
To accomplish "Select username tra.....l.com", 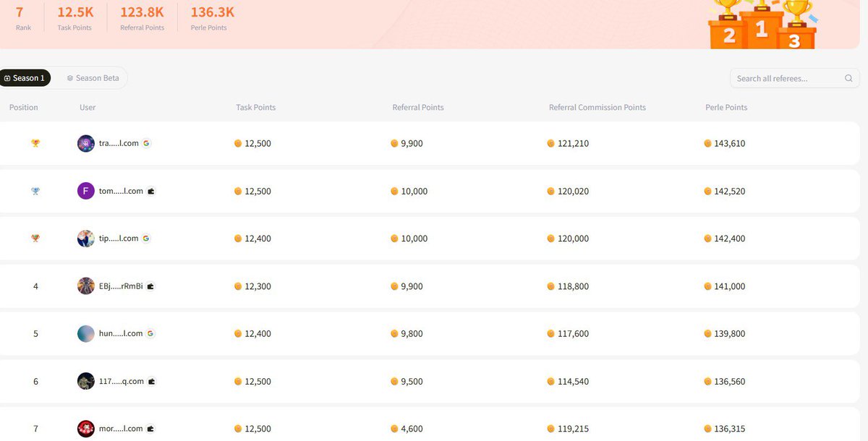I will pyautogui.click(x=119, y=143).
